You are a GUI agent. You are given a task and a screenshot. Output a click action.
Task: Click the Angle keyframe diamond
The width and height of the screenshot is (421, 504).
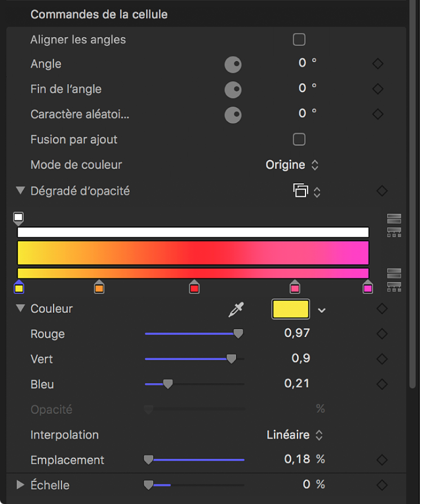[x=378, y=64]
